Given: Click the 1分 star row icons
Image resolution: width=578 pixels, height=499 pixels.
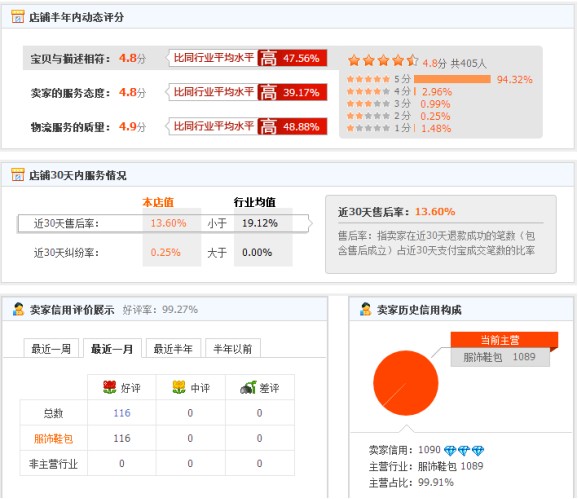Looking at the screenshot, I should point(368,128).
